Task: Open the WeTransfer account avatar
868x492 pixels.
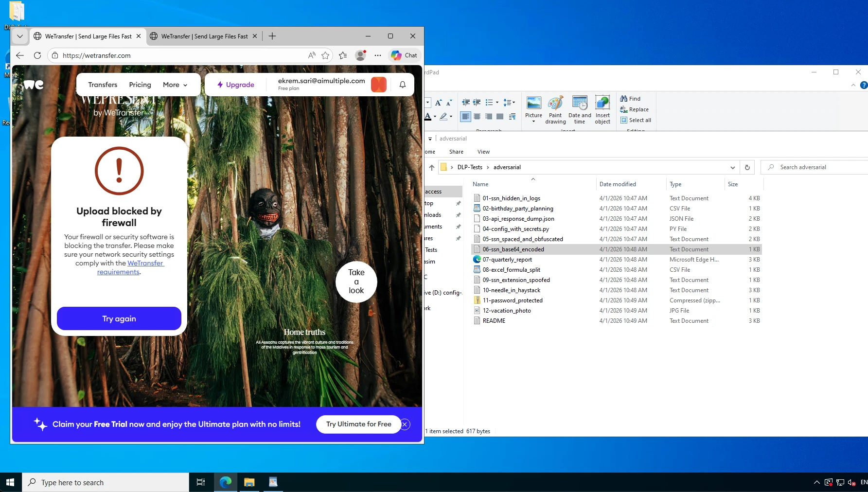Action: tap(379, 85)
